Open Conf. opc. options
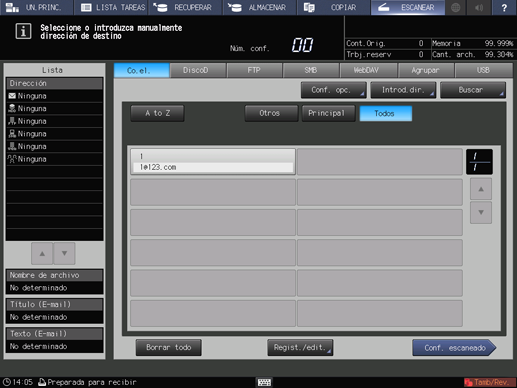Screen dimensions: 517x388 pos(333,90)
